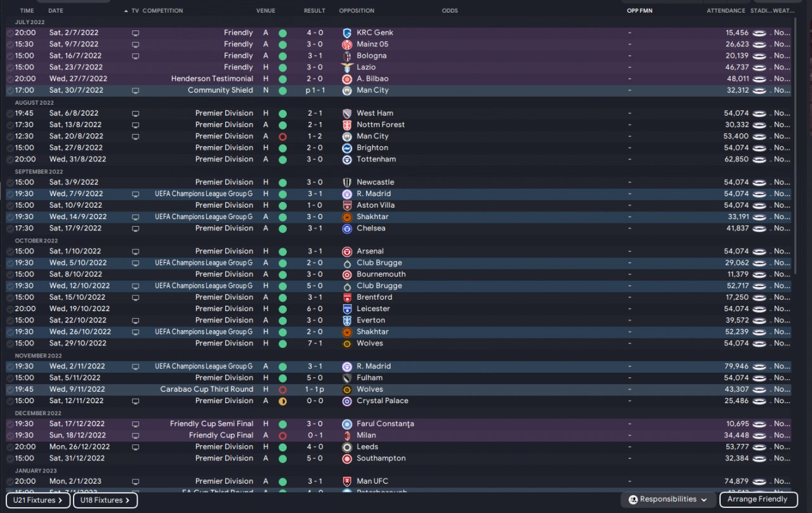Click the Man City badge in Community Shield row
Screen dimensions: 812x513
[x=346, y=90]
